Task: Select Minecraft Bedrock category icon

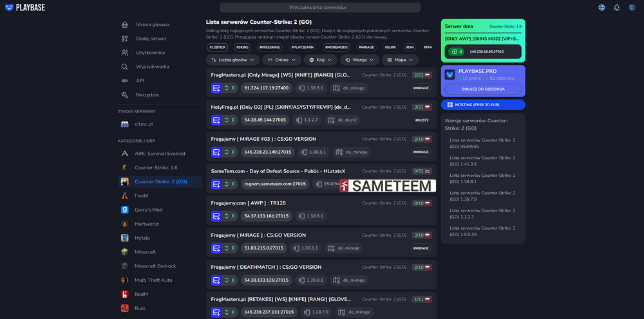Action: (125, 266)
